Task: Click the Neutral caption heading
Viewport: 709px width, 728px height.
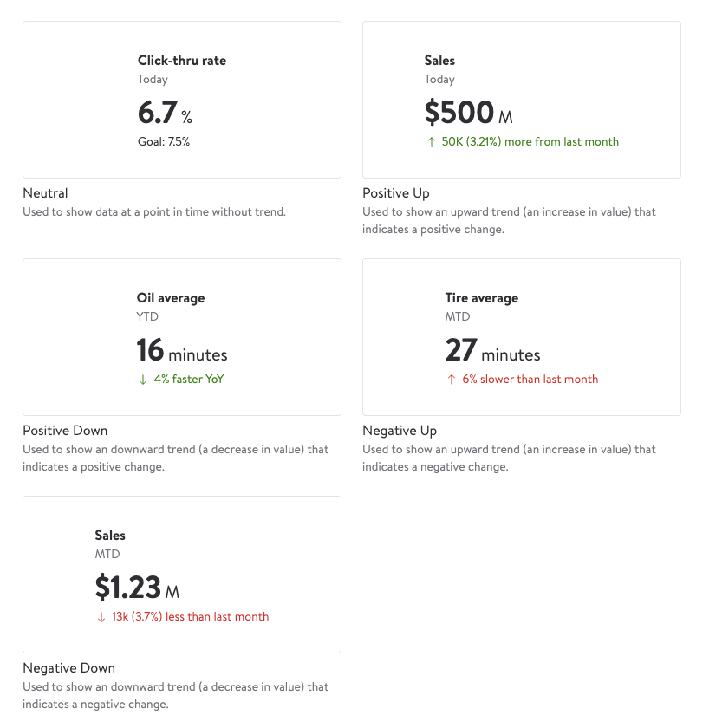Action: click(x=45, y=193)
